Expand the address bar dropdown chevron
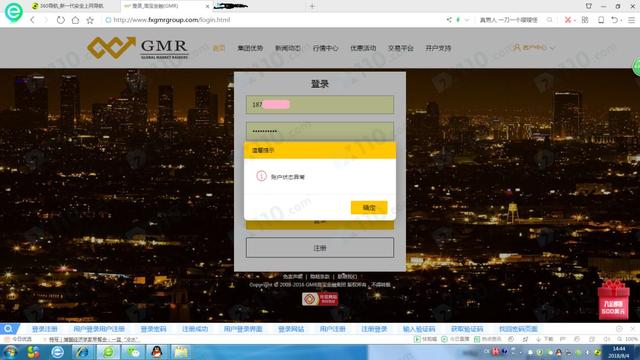Image resolution: width=640 pixels, height=360 pixels. coord(467,20)
